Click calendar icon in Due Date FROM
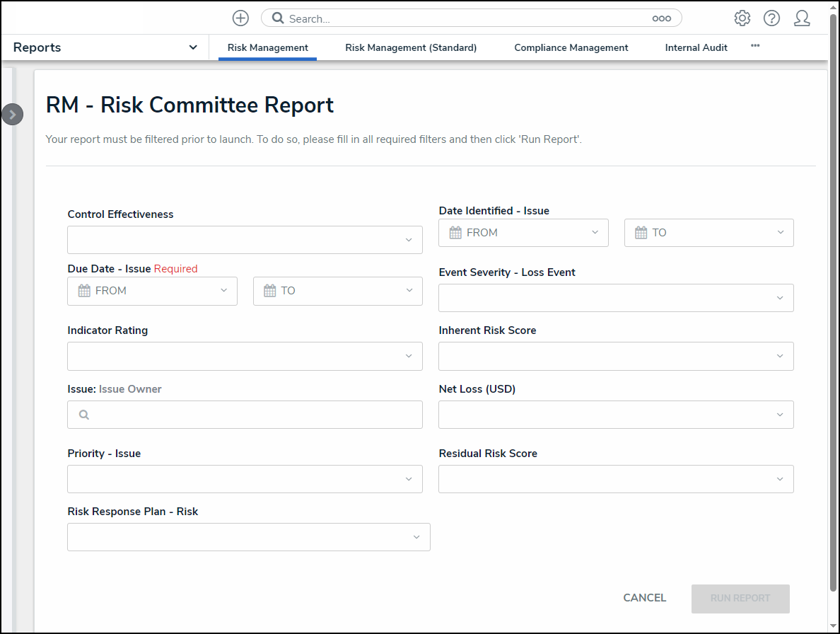 point(84,291)
